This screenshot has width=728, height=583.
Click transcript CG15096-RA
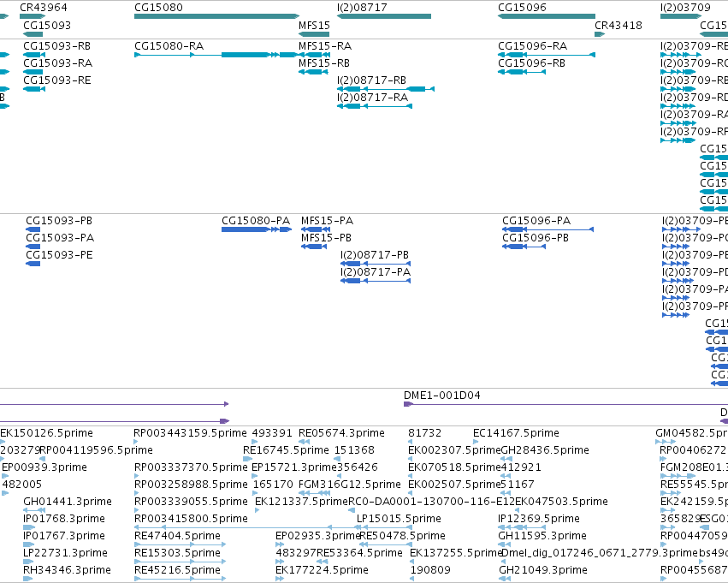coord(547,55)
